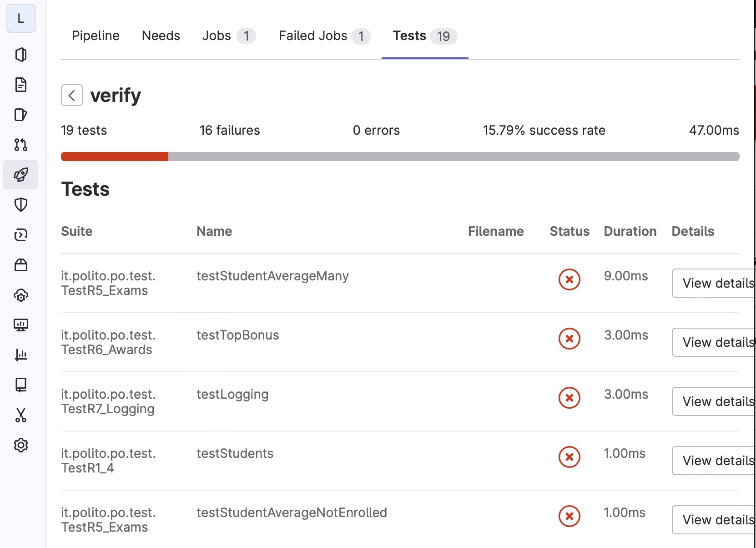Switch to the Pipeline tab
This screenshot has width=756, height=548.
click(x=96, y=36)
